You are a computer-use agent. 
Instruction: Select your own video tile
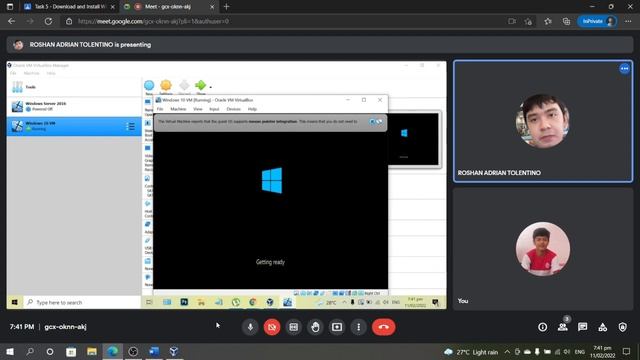pyautogui.click(x=543, y=248)
